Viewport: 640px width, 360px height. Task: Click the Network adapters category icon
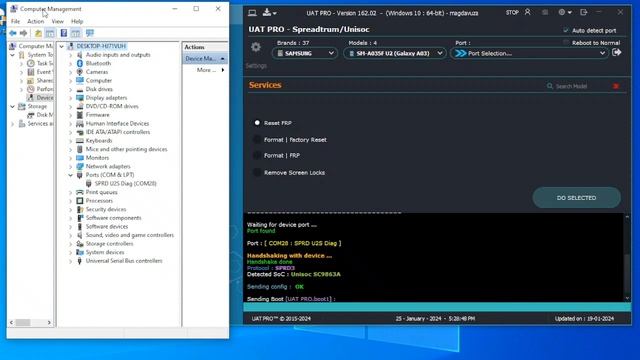point(80,167)
